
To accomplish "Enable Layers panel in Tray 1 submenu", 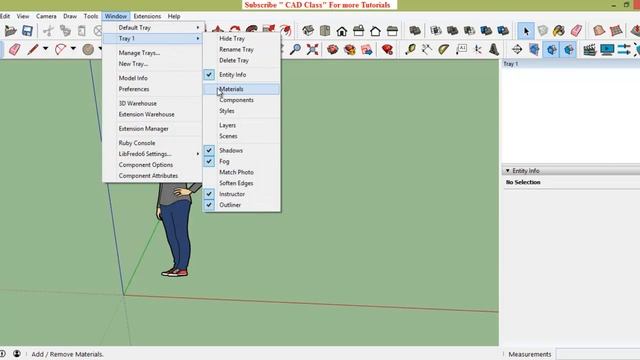I will click(241, 125).
